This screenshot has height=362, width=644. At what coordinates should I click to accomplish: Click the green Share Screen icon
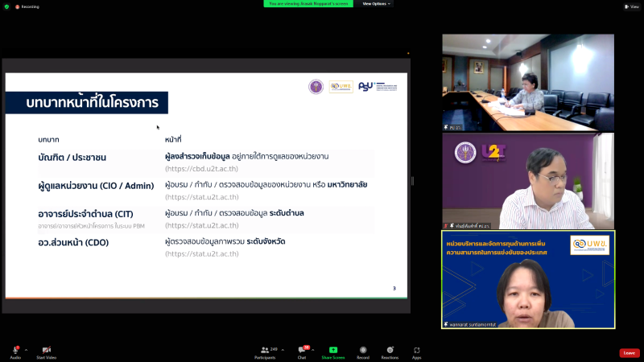[332, 350]
